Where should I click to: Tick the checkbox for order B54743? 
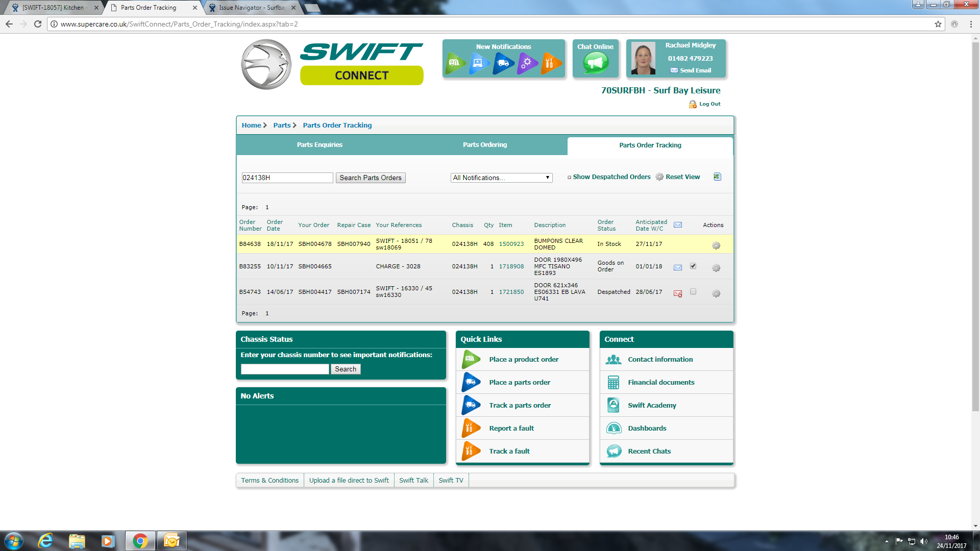[693, 291]
